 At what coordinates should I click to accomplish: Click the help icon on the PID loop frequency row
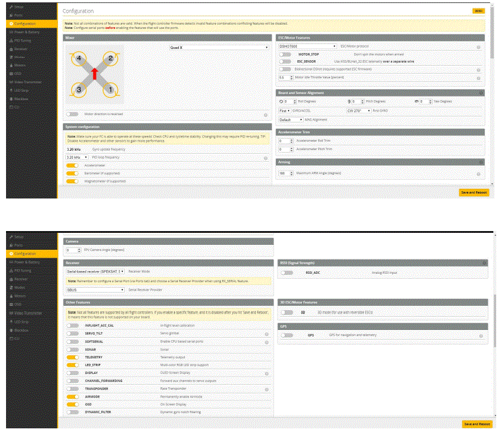(x=266, y=158)
